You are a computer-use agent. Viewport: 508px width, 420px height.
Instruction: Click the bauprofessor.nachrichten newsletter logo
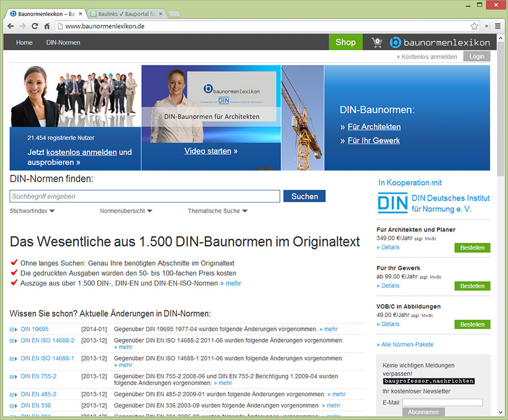point(428,381)
